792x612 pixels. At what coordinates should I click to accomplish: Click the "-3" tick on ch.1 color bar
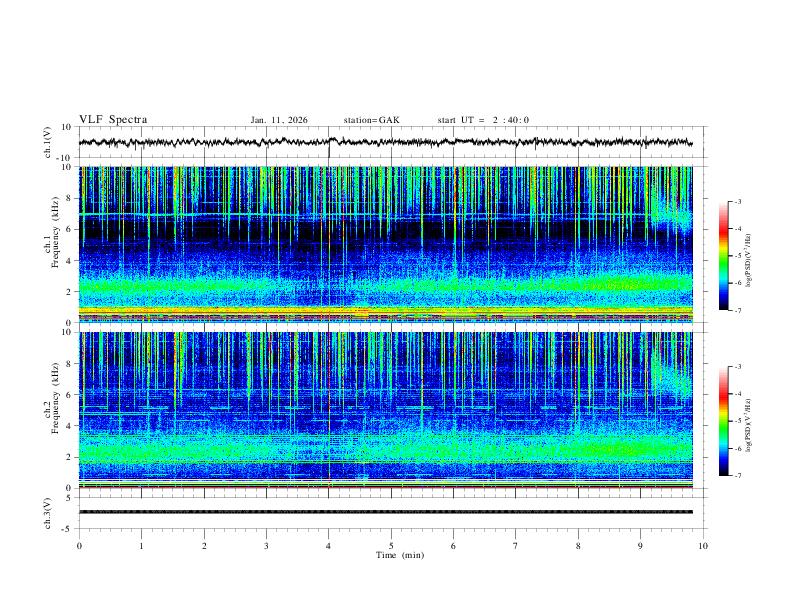[x=737, y=201]
